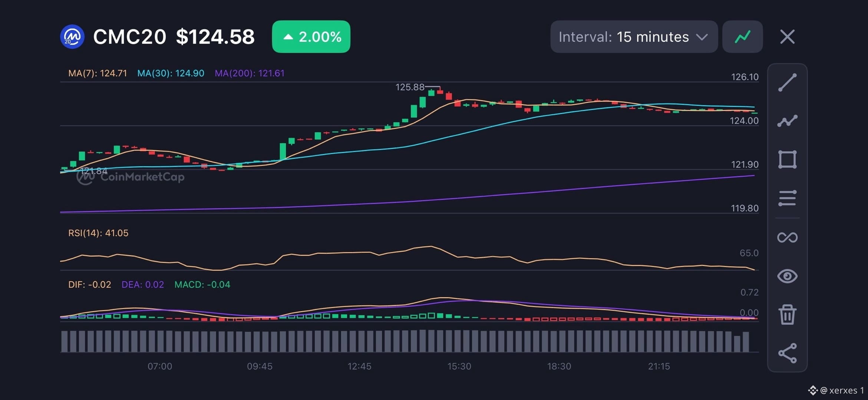Click the MA(200): 121.61 indicator label

(x=250, y=73)
